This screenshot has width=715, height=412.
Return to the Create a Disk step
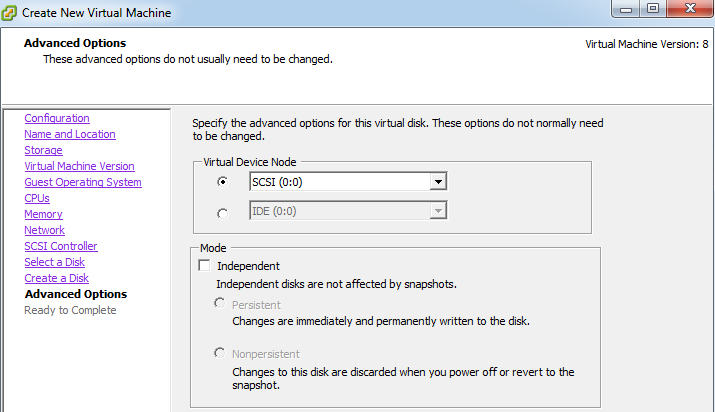[57, 278]
